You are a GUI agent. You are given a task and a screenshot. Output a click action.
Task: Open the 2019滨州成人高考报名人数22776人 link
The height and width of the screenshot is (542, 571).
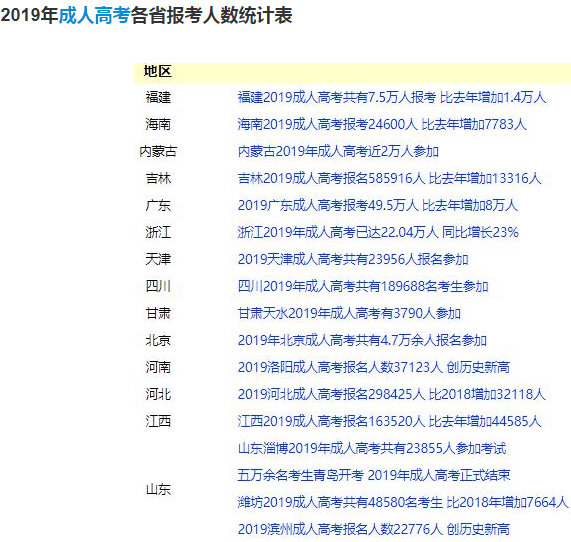tap(374, 529)
